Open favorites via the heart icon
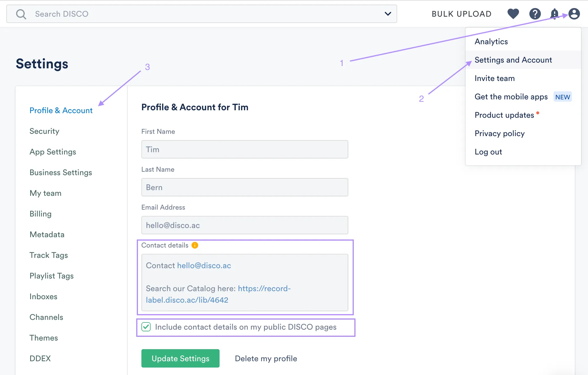 (513, 13)
